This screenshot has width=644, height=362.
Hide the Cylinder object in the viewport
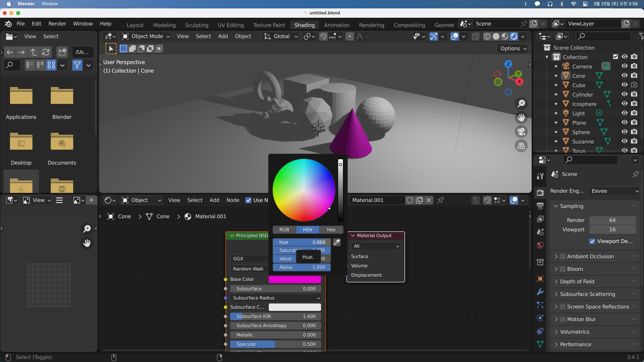click(625, 94)
